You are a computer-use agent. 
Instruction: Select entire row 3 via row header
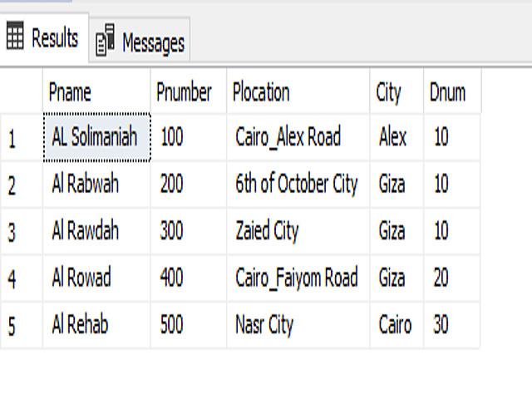click(x=12, y=232)
